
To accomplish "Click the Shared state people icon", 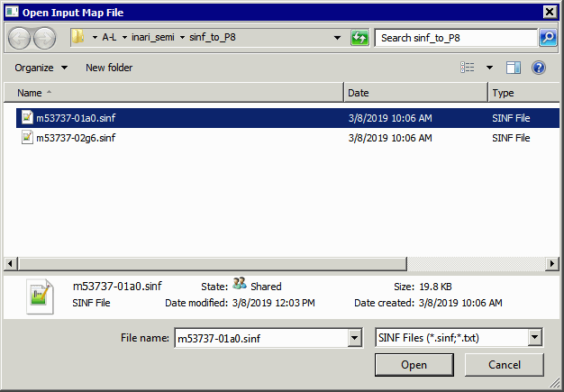I will [x=239, y=284].
